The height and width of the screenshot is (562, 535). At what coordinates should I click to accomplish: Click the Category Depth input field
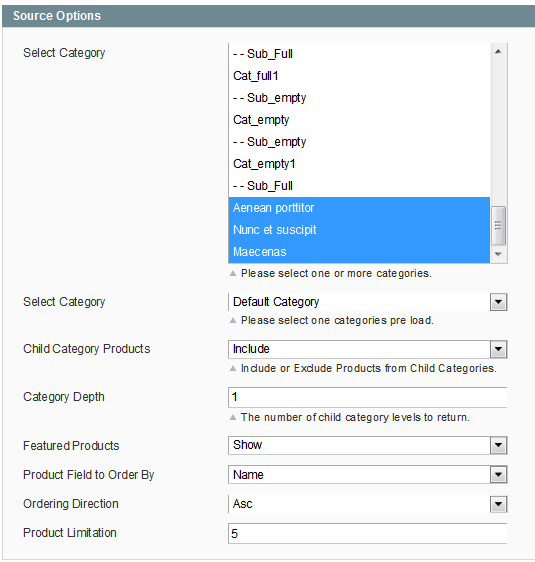pos(368,397)
